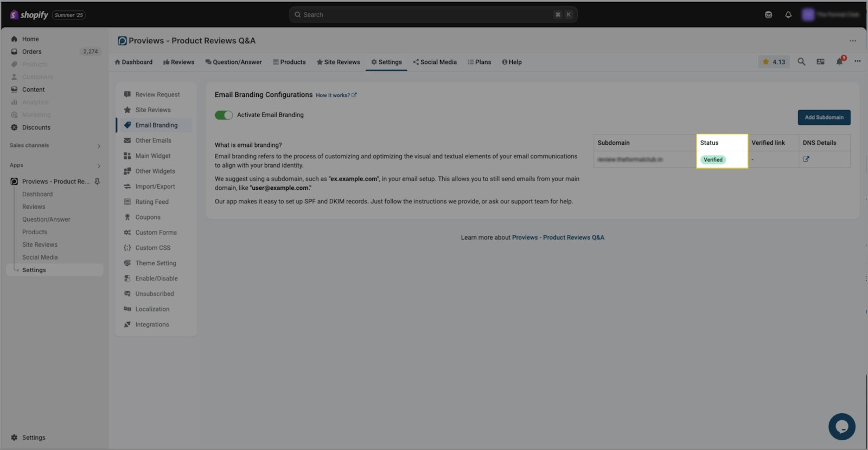The height and width of the screenshot is (450, 868).
Task: Click DNS Details column header
Action: [x=819, y=143]
